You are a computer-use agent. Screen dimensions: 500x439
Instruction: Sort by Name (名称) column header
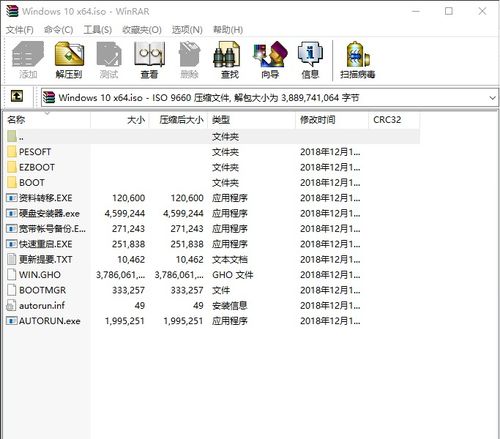(47, 120)
